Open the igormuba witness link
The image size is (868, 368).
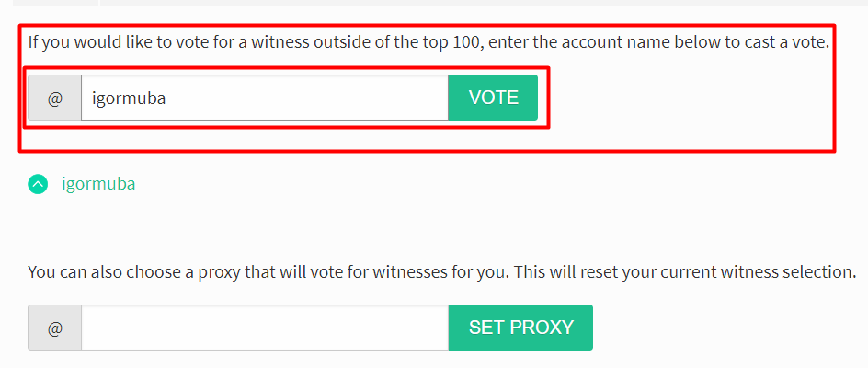pos(98,183)
